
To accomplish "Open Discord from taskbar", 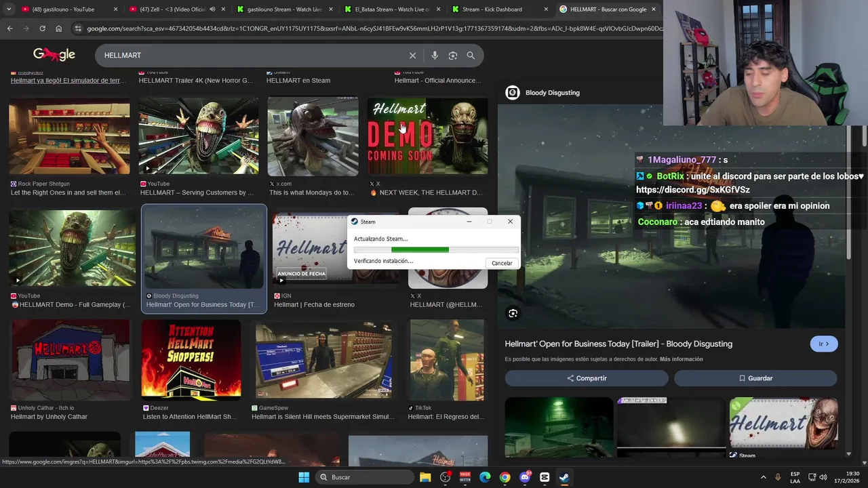I will click(x=525, y=477).
